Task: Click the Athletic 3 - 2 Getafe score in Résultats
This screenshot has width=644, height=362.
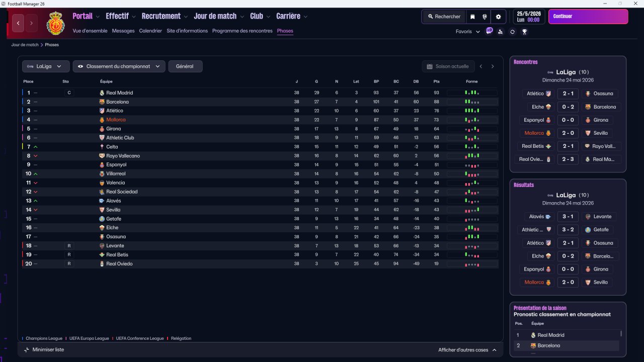Action: 569,230
